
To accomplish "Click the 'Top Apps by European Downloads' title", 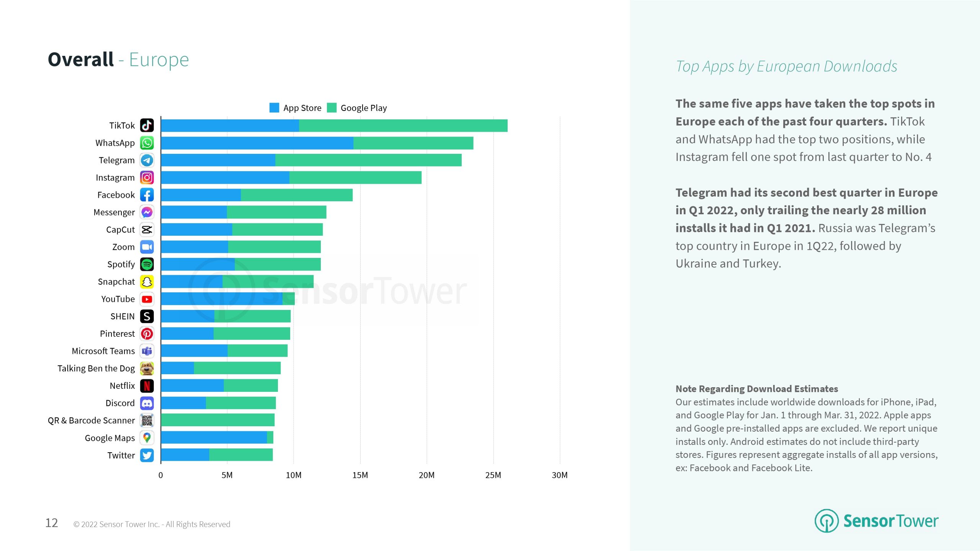I will point(786,66).
